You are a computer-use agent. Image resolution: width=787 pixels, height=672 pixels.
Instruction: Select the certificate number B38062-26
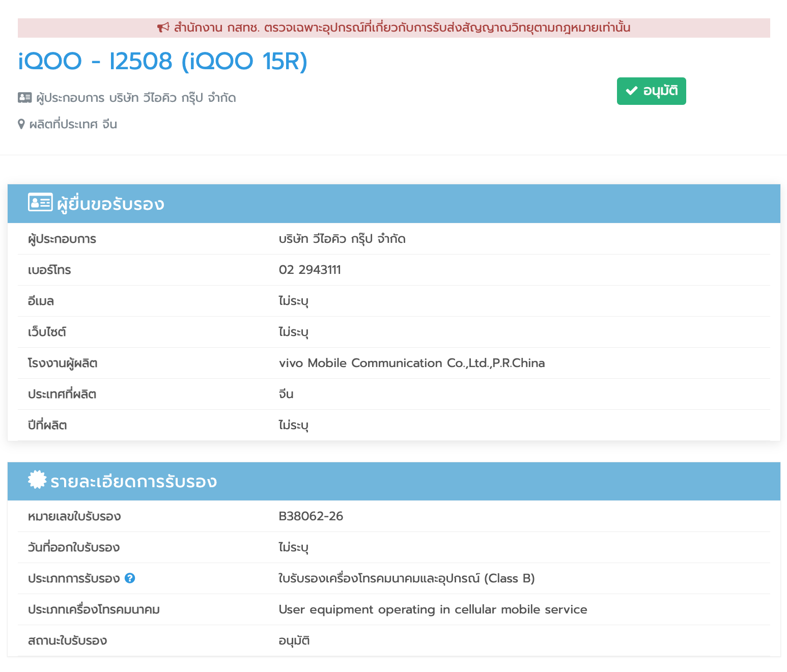(x=311, y=516)
